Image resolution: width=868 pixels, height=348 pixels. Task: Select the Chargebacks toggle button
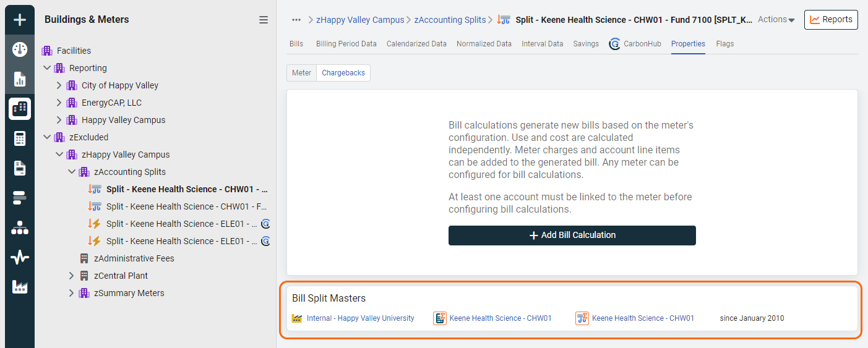343,73
